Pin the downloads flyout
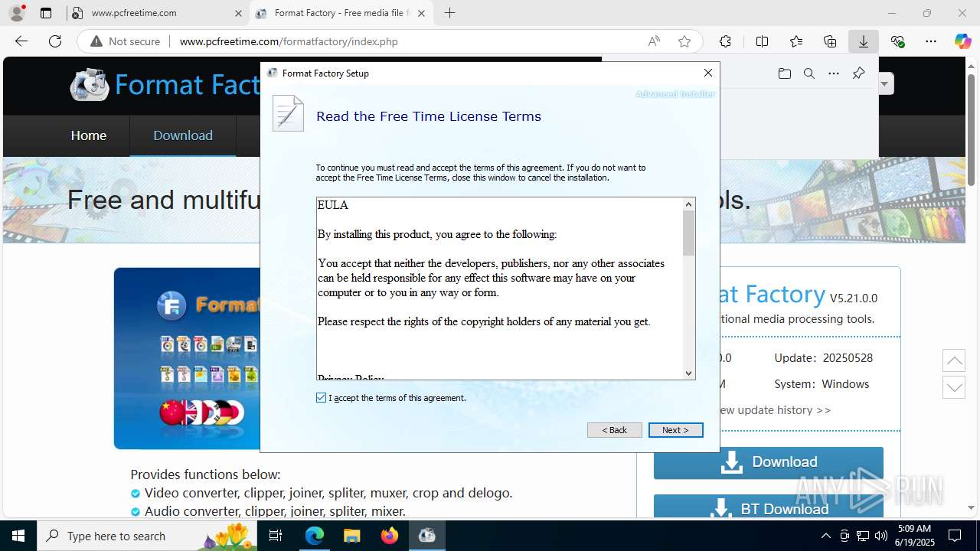 coord(858,73)
